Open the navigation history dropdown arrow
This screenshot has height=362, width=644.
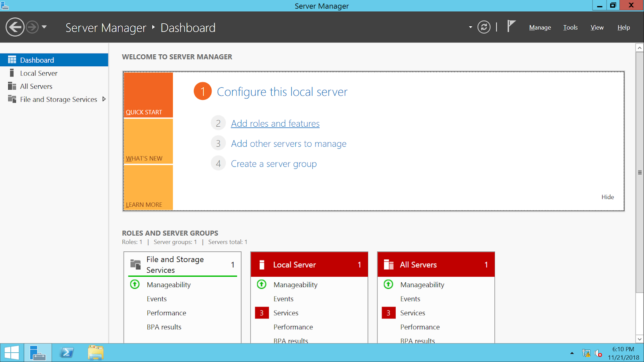point(44,27)
